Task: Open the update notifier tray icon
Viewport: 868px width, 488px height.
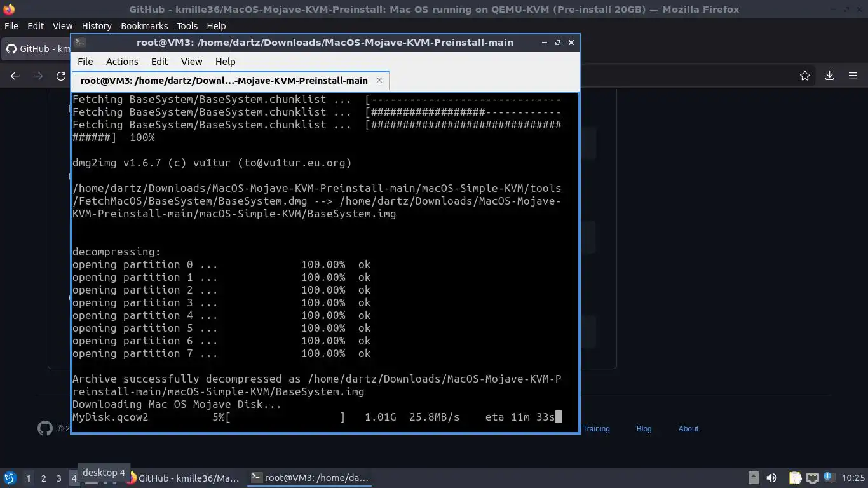Action: point(828,478)
